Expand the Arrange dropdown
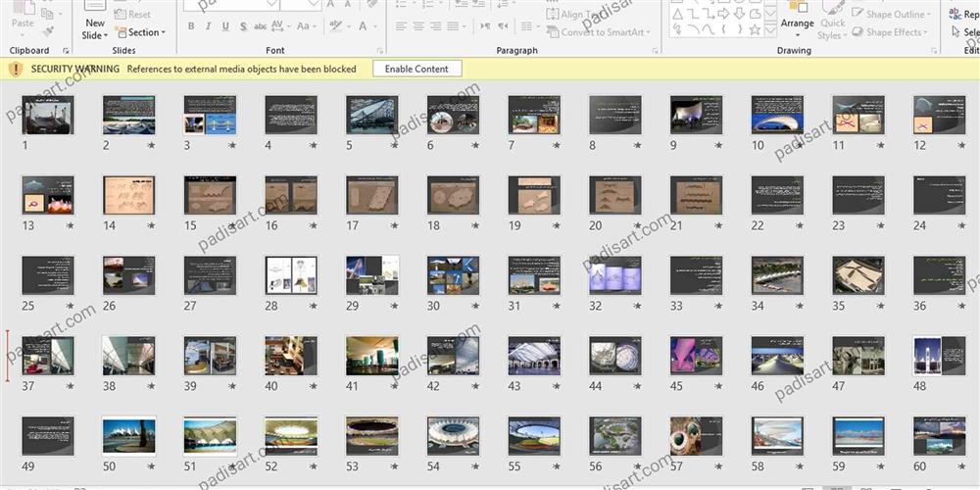The image size is (980, 490). [797, 24]
